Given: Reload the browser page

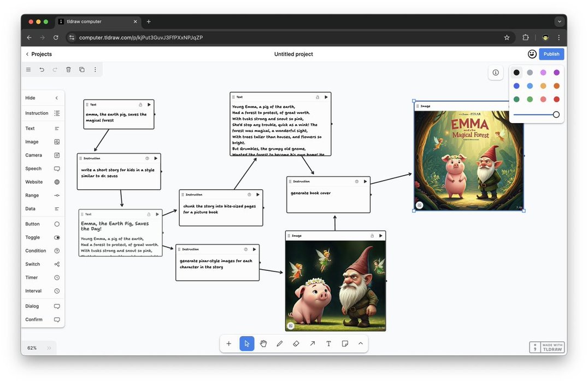Looking at the screenshot, I should point(56,38).
